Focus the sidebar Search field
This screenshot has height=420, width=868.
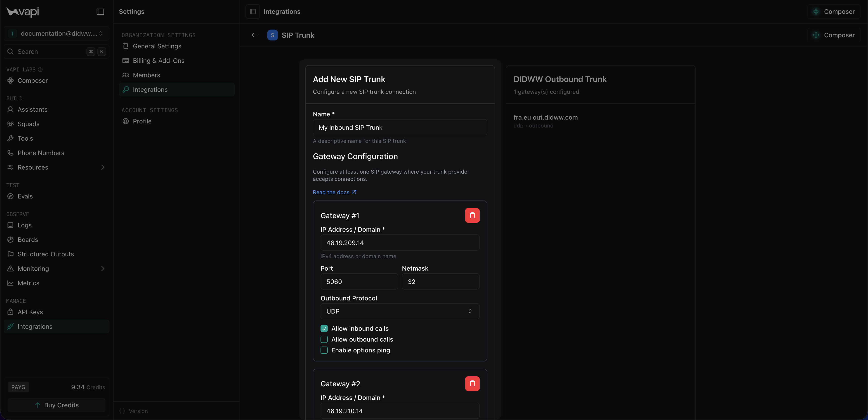[56, 52]
